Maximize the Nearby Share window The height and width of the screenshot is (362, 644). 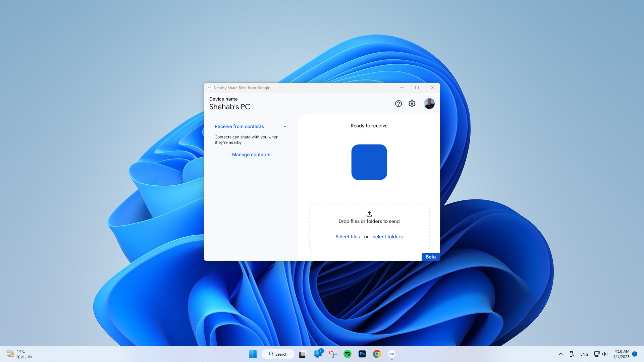pyautogui.click(x=417, y=87)
